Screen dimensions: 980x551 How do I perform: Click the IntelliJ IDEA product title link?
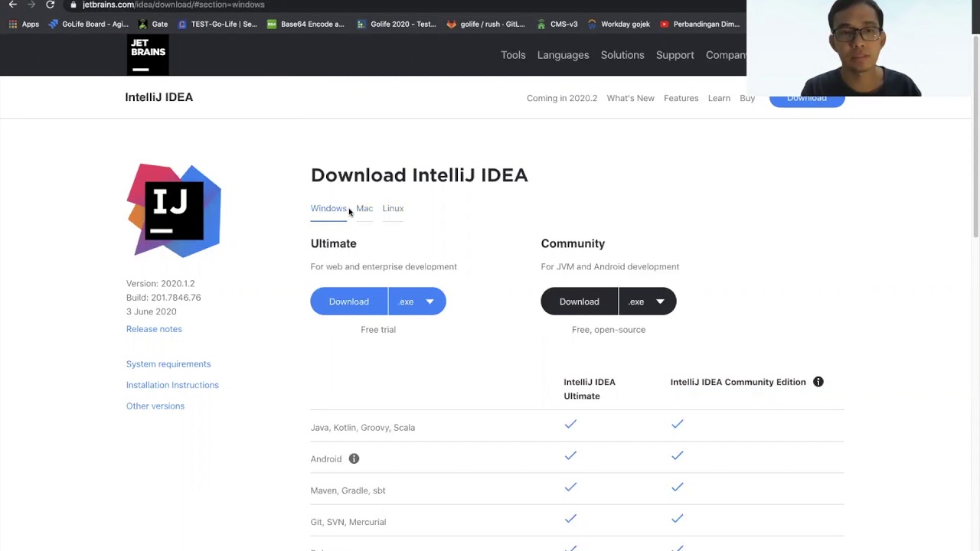tap(159, 97)
